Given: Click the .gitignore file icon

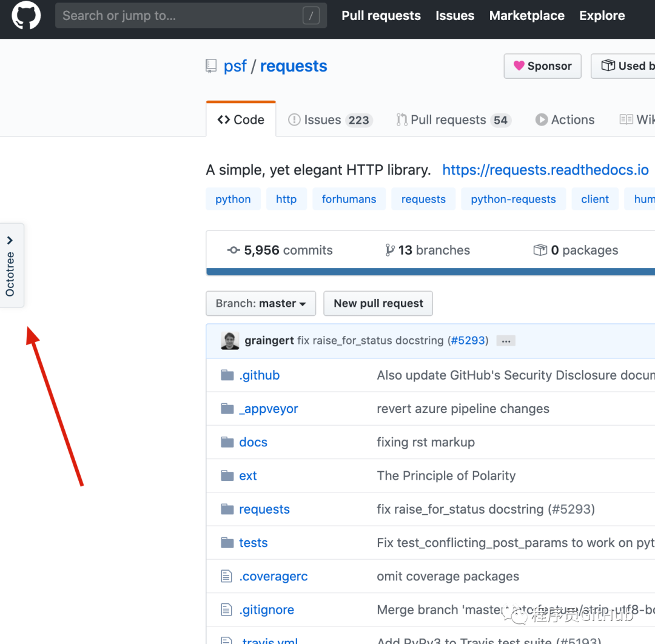Looking at the screenshot, I should point(226,609).
